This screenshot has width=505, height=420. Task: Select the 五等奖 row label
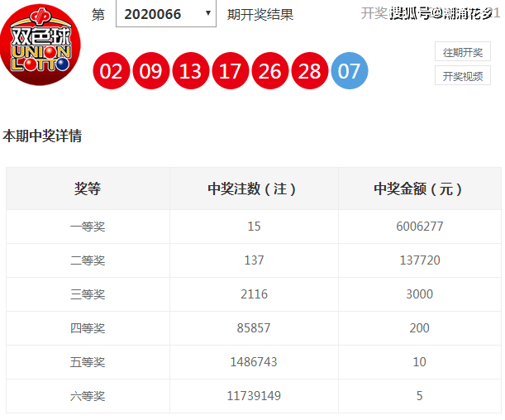[x=88, y=362]
